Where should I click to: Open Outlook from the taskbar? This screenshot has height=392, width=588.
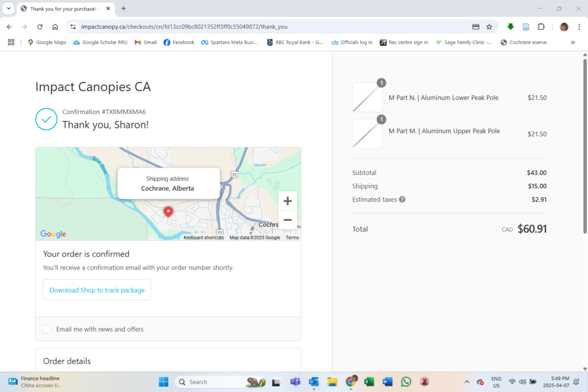[x=314, y=382]
